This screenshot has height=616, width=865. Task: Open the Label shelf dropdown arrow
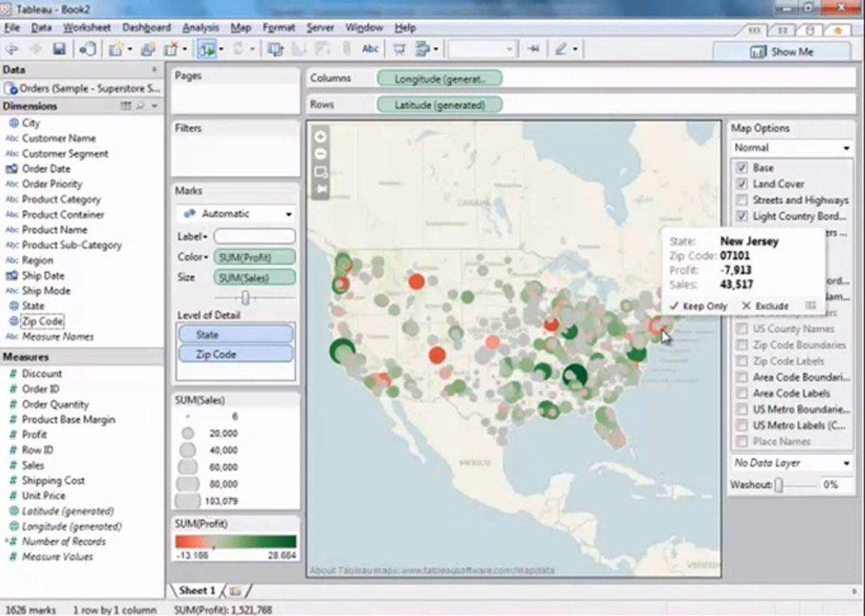click(205, 237)
